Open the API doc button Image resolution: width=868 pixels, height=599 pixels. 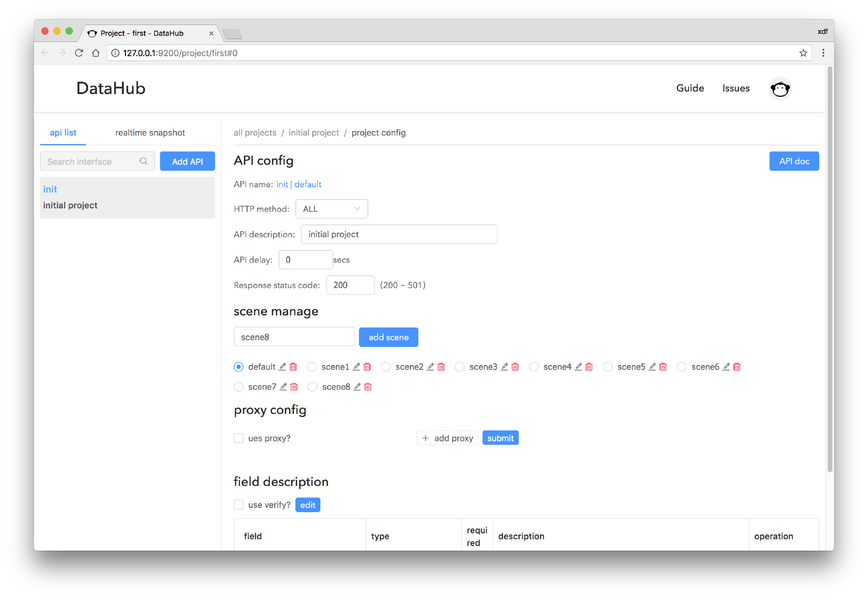(x=794, y=161)
